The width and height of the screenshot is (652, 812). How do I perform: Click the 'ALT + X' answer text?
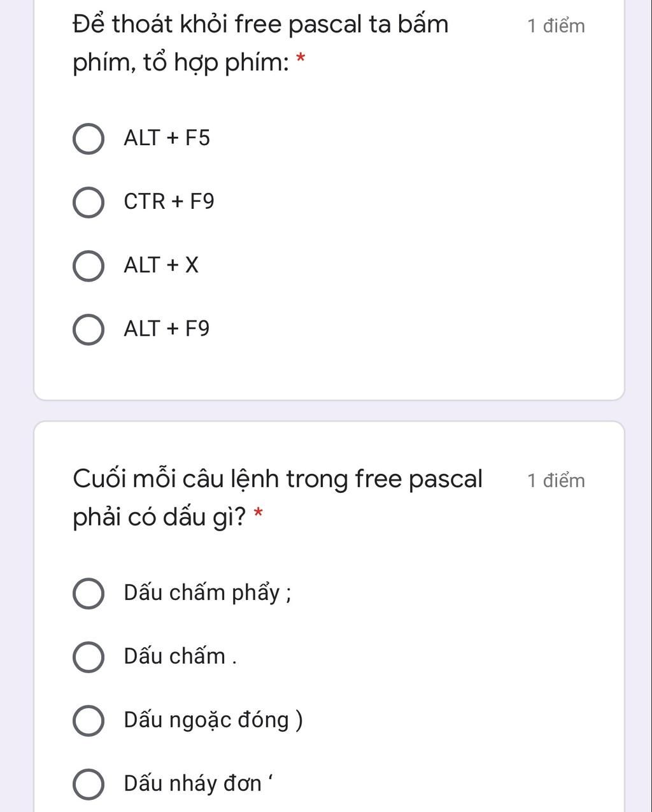162,265
